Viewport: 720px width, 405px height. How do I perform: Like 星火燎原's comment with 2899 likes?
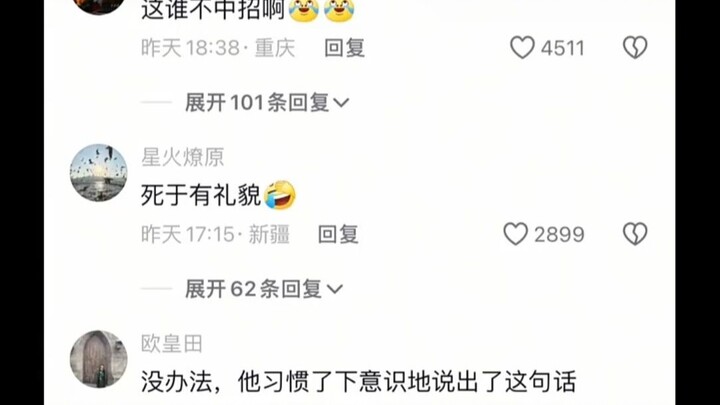pyautogui.click(x=516, y=234)
